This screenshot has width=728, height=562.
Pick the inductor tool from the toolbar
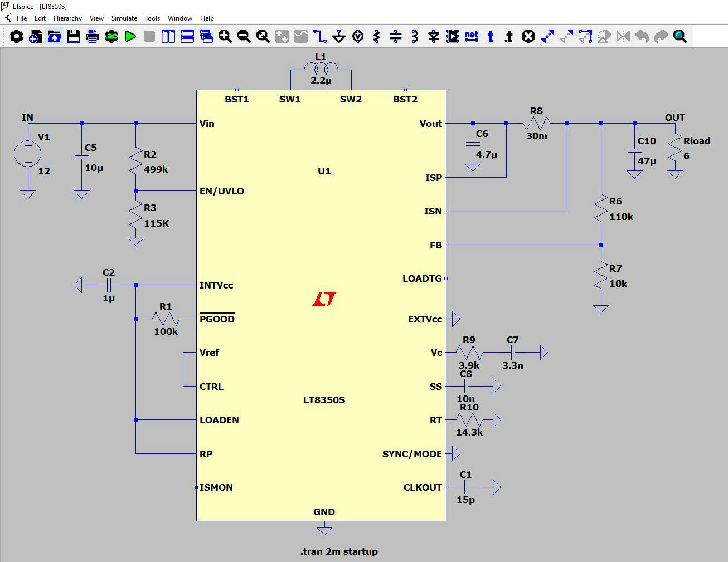[x=414, y=36]
